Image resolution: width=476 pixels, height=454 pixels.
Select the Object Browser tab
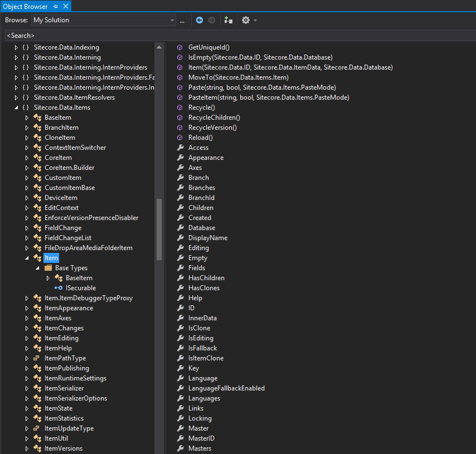tap(25, 6)
